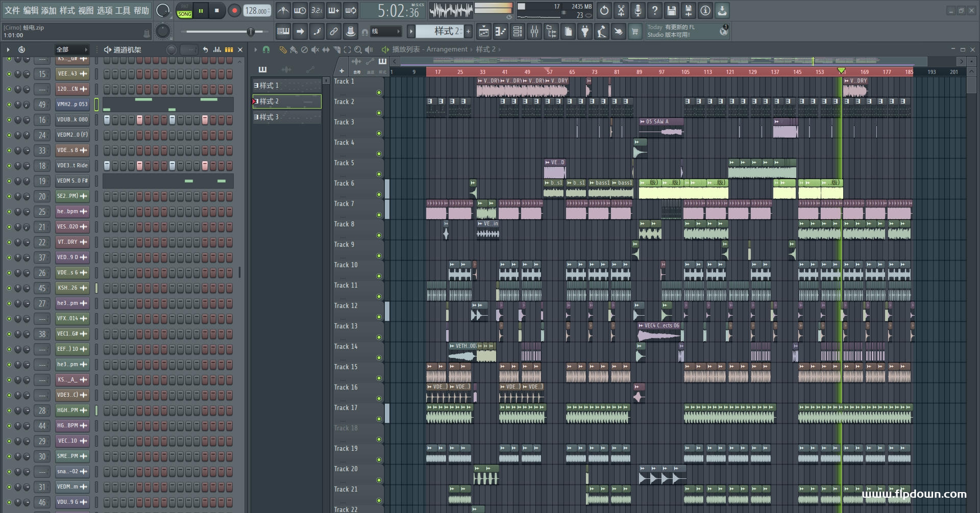Export audio with render disk icon
Screen dimensions: 980x513
click(689, 10)
